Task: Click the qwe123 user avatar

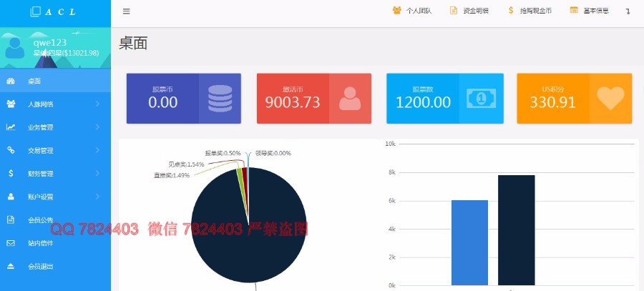Action: coord(15,47)
